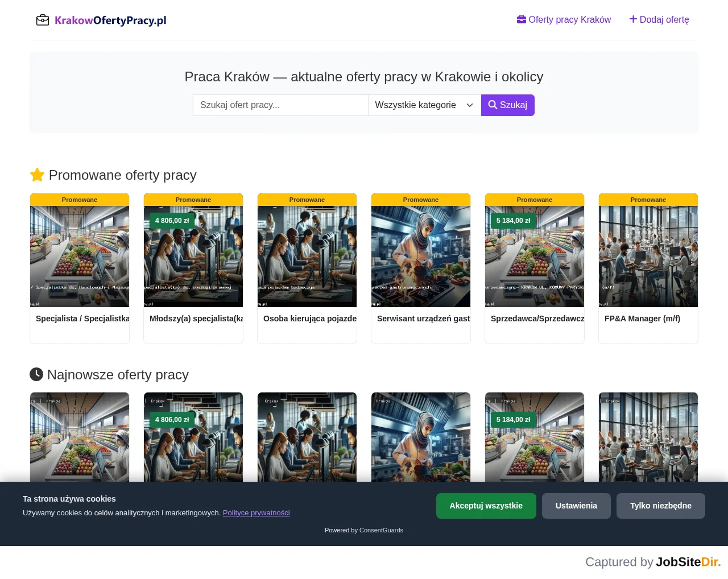The width and height of the screenshot is (728, 579).
Task: Click the clock icon beside Najnowsze oferty pracy
Action: tap(36, 374)
